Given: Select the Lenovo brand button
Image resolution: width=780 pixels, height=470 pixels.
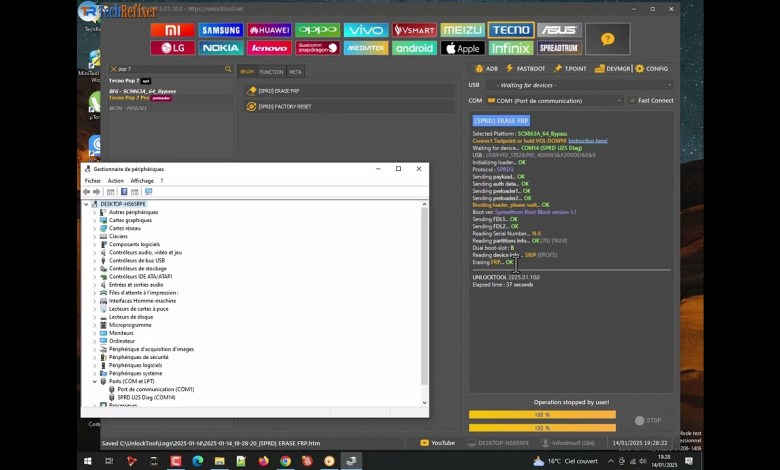Looking at the screenshot, I should (269, 48).
